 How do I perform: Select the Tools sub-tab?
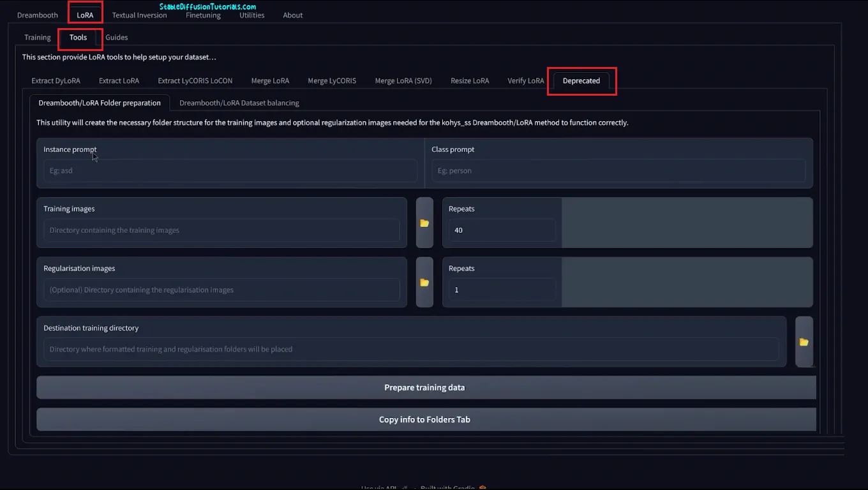pos(78,38)
